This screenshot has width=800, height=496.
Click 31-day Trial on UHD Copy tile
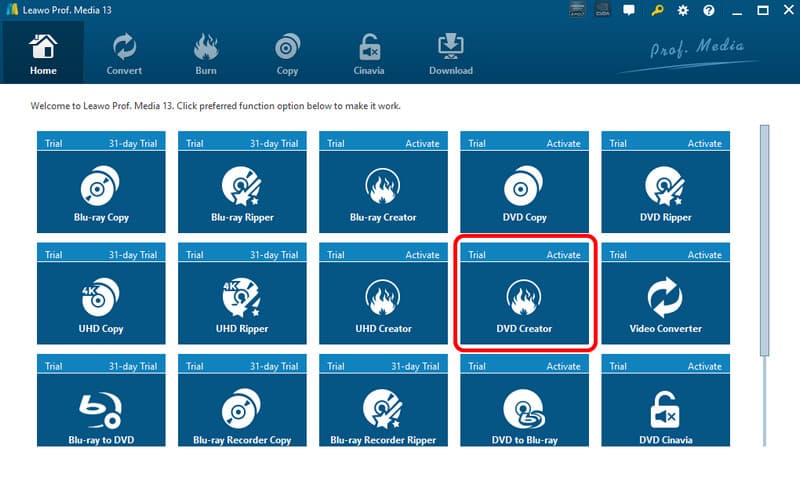point(133,255)
